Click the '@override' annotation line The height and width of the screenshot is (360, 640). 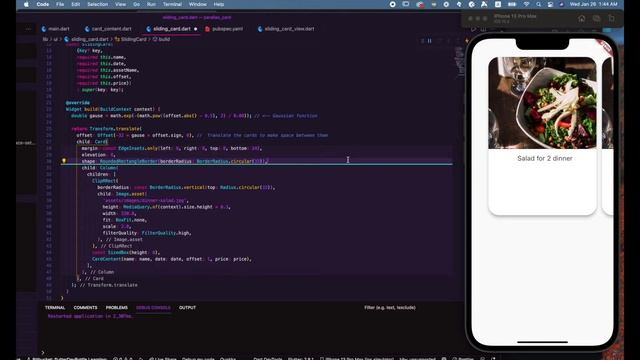(78, 103)
